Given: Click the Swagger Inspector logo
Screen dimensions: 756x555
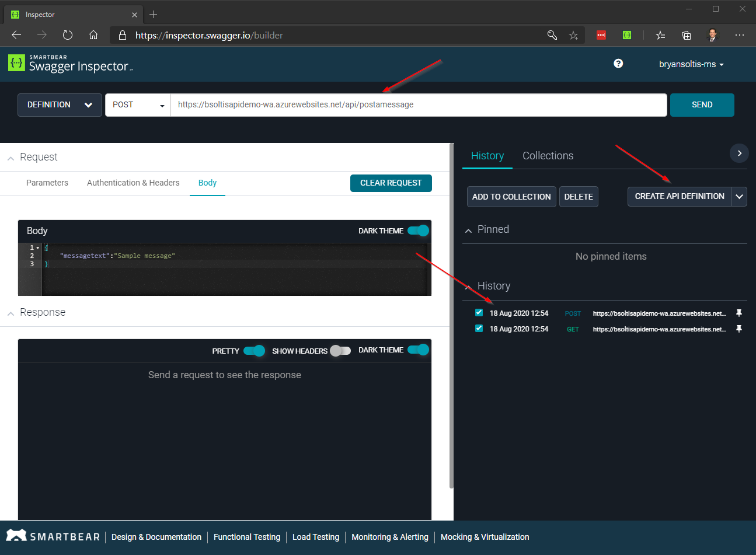Looking at the screenshot, I should coord(70,64).
